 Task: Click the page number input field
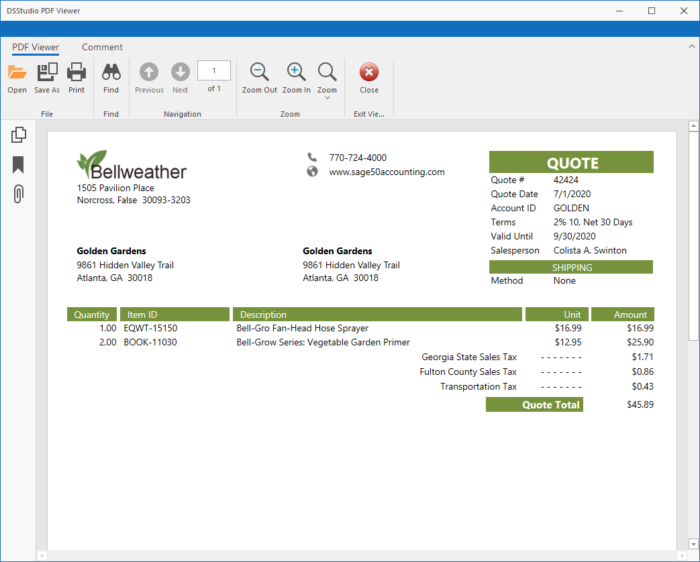(x=214, y=71)
